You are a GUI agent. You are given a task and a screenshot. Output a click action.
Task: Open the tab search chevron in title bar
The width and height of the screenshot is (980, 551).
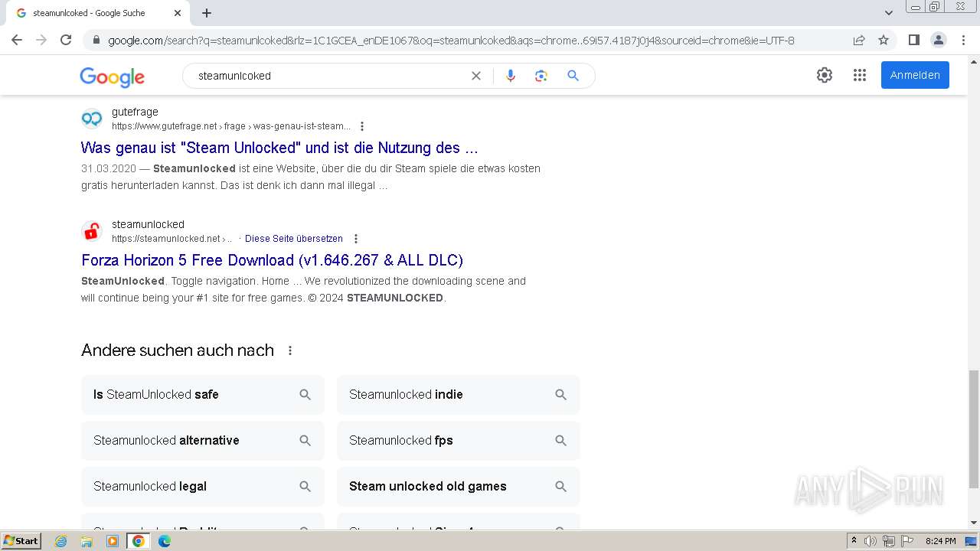[x=888, y=13]
